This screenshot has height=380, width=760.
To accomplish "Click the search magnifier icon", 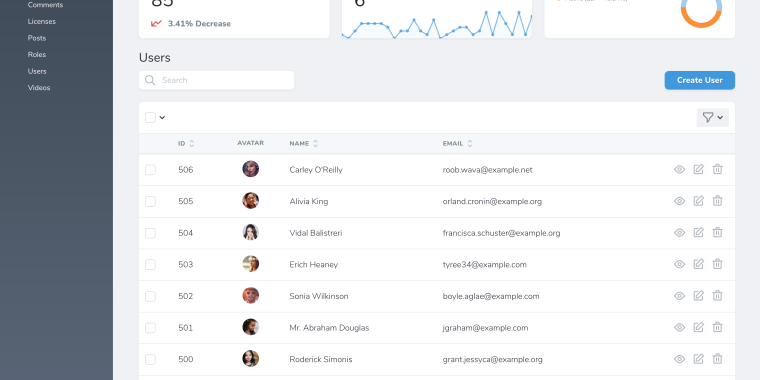I will pyautogui.click(x=150, y=80).
